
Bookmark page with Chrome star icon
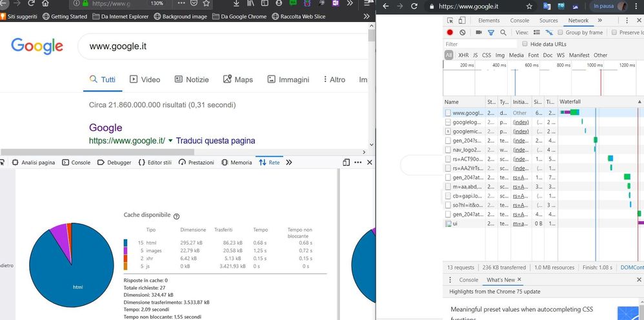529,6
